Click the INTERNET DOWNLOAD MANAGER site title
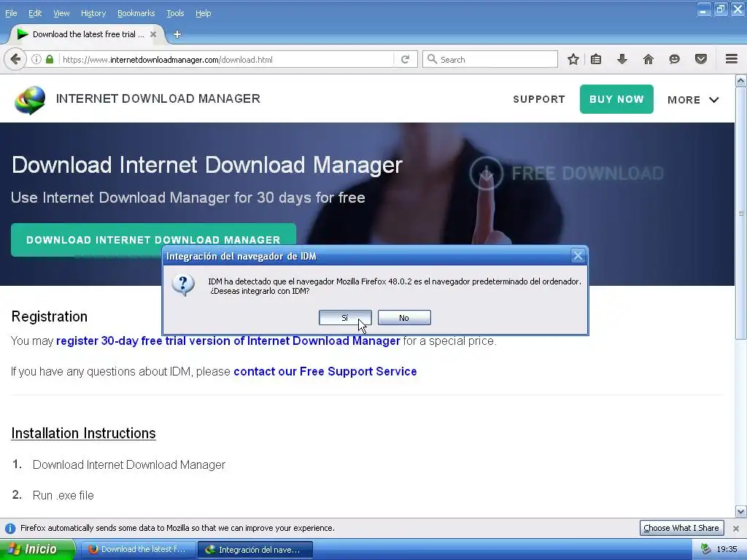Screen dimensions: 747x560 (158, 98)
